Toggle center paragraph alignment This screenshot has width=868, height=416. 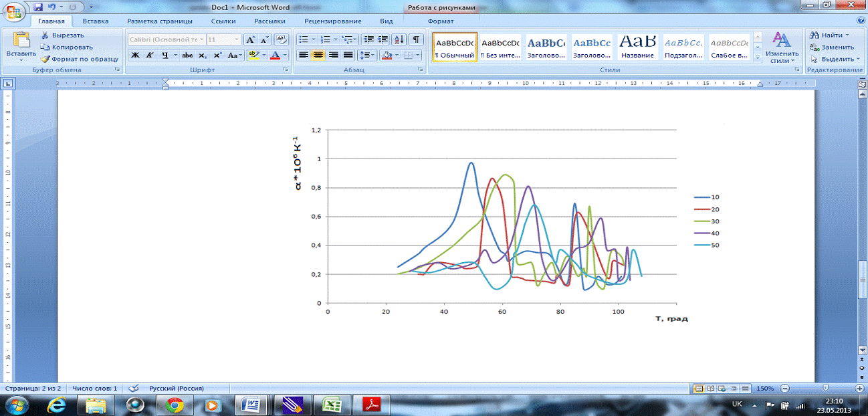pos(318,56)
